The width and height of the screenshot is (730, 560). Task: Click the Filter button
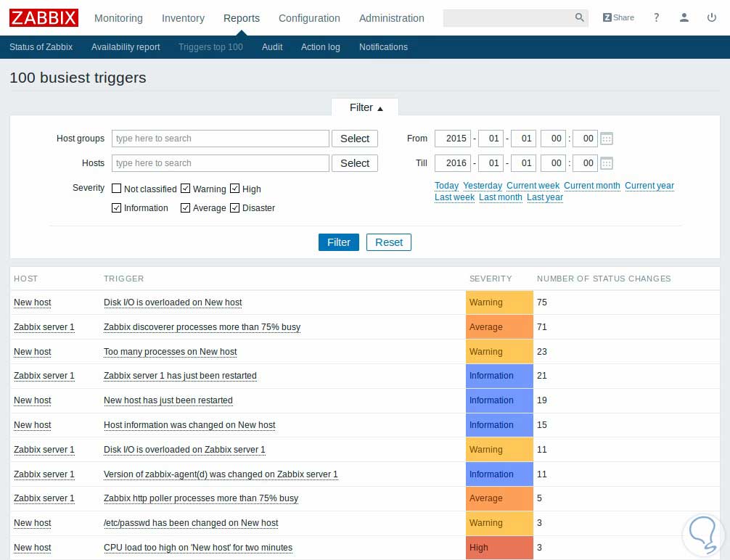tap(338, 242)
